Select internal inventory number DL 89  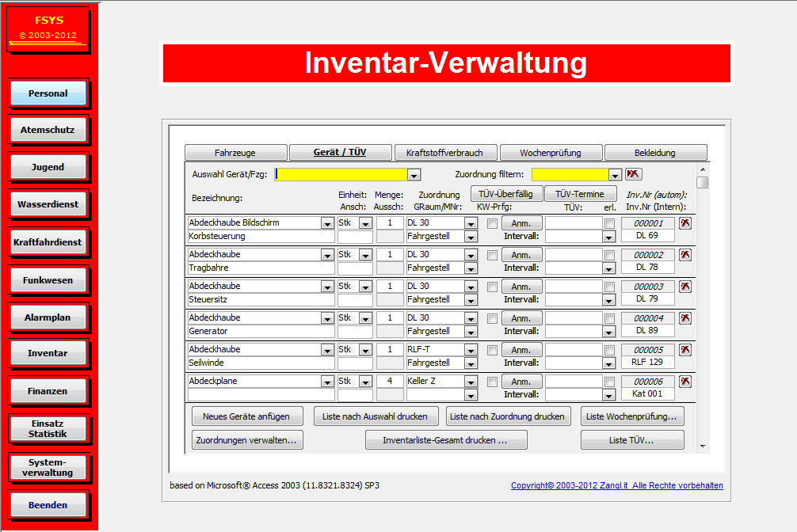point(647,330)
